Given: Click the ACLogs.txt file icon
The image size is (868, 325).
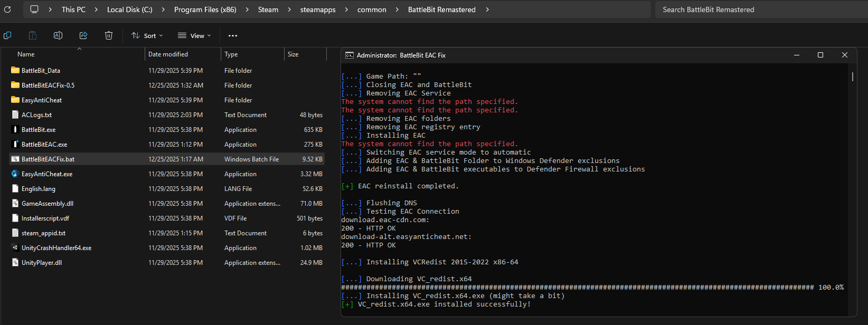Looking at the screenshot, I should [15, 114].
